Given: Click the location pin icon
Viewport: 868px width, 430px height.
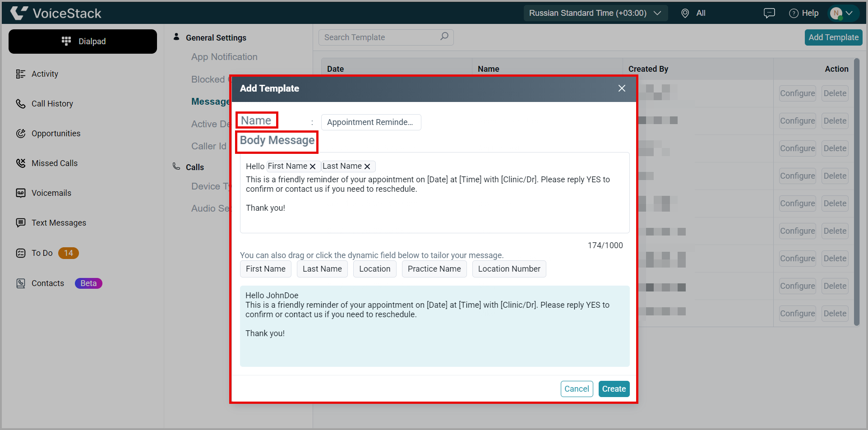Looking at the screenshot, I should point(685,14).
